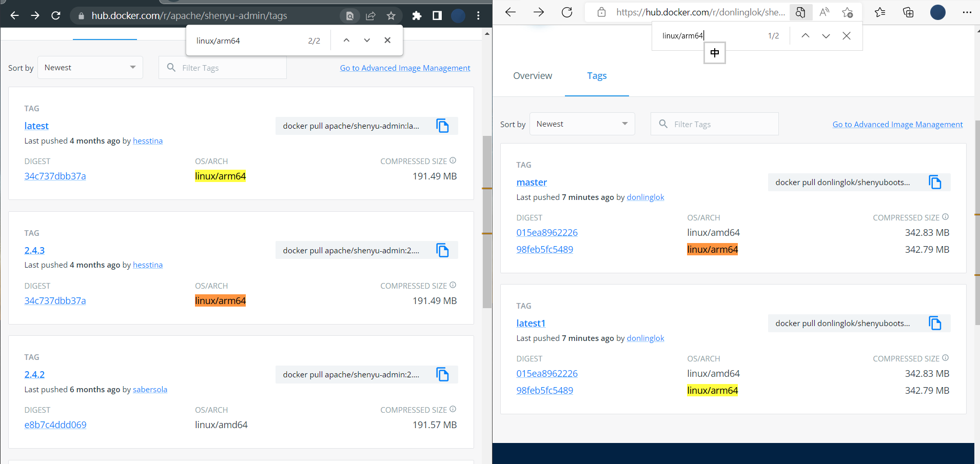Open donlinglok link under master tag
The width and height of the screenshot is (980, 464).
pyautogui.click(x=645, y=197)
